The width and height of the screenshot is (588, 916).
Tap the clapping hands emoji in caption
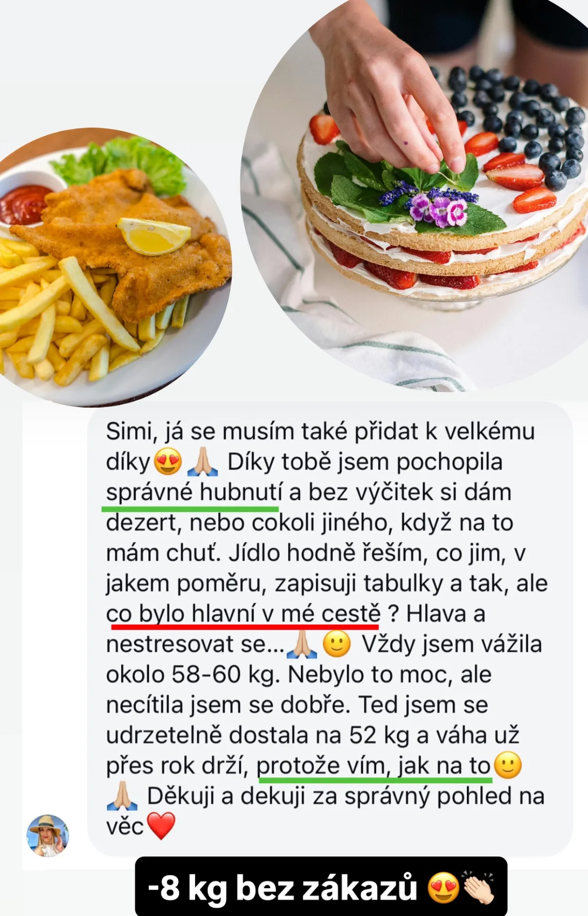coord(479,887)
